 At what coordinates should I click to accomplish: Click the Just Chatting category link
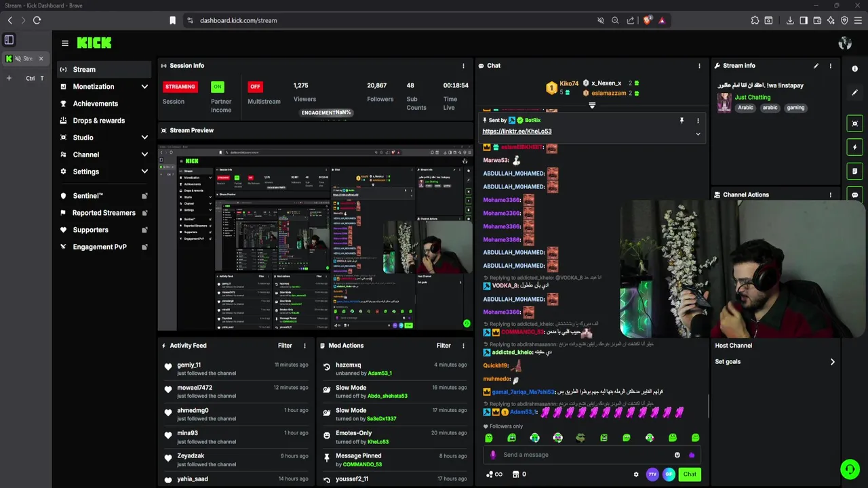[753, 97]
